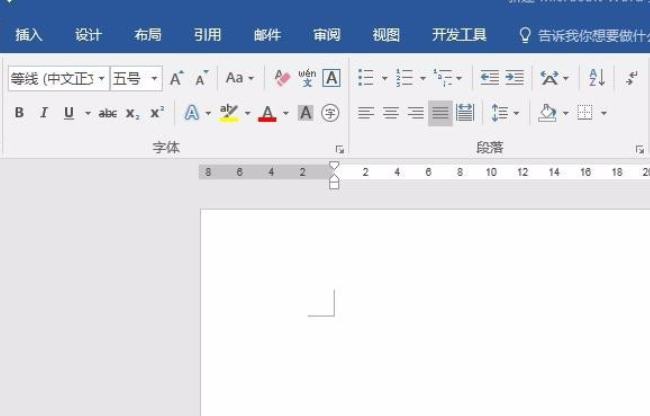The height and width of the screenshot is (416, 650).
Task: Open Asian layout tool
Action: click(x=550, y=78)
